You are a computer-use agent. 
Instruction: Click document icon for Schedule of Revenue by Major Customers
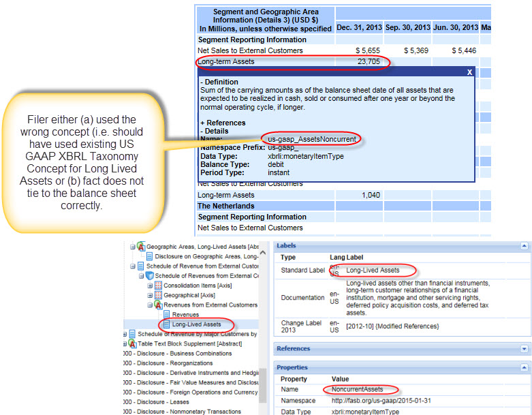[x=132, y=334]
